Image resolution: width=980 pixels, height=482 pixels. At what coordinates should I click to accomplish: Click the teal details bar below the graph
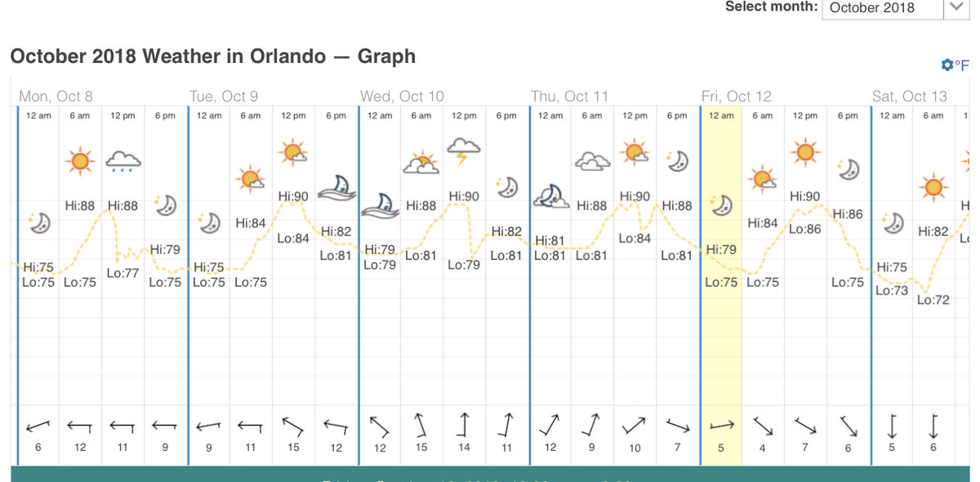490,474
